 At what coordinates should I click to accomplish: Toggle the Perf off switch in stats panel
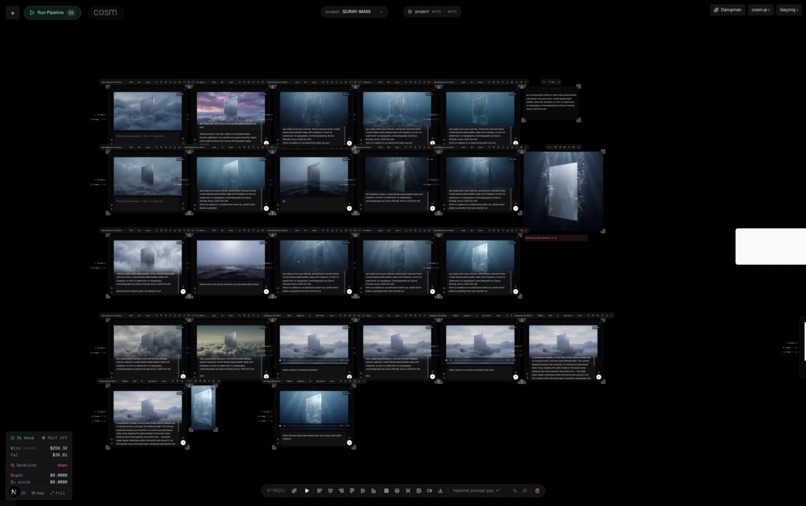click(x=54, y=438)
